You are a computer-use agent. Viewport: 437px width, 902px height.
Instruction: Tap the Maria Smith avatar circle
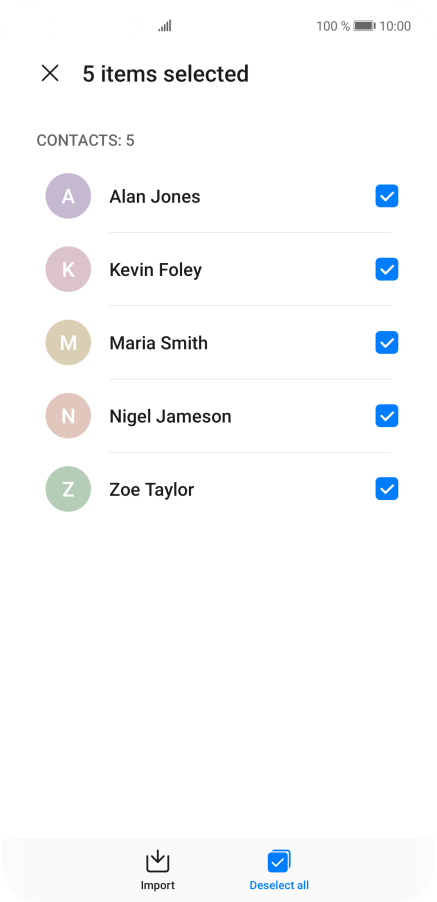click(x=68, y=343)
